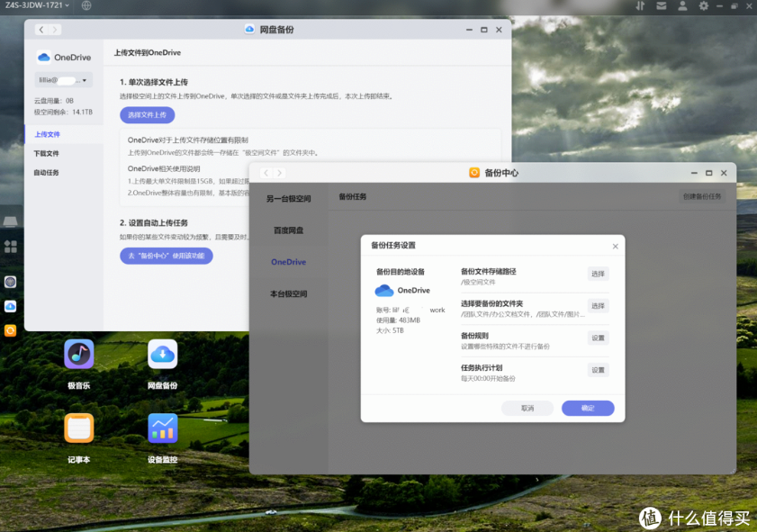Open the app grid icon in left dock

tap(10, 247)
